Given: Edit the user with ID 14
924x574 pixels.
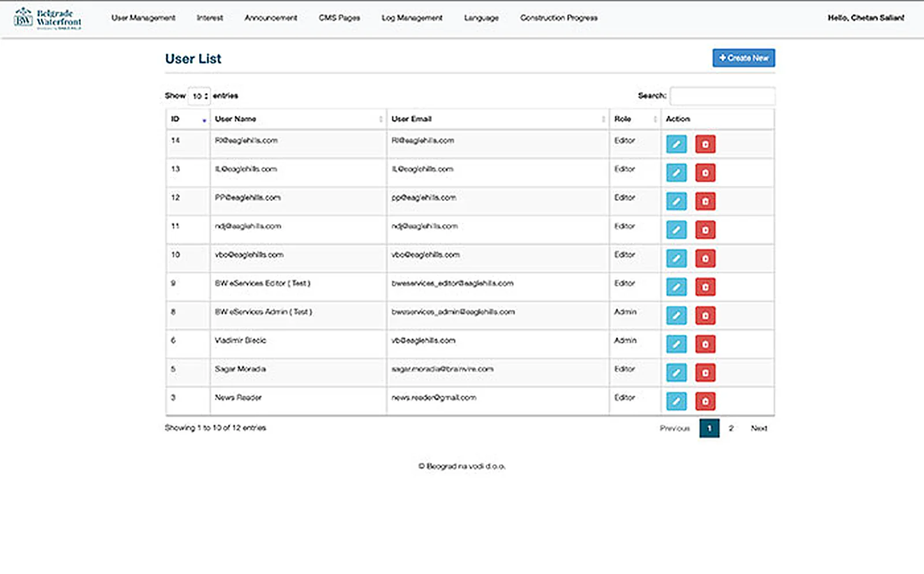Looking at the screenshot, I should coord(676,144).
